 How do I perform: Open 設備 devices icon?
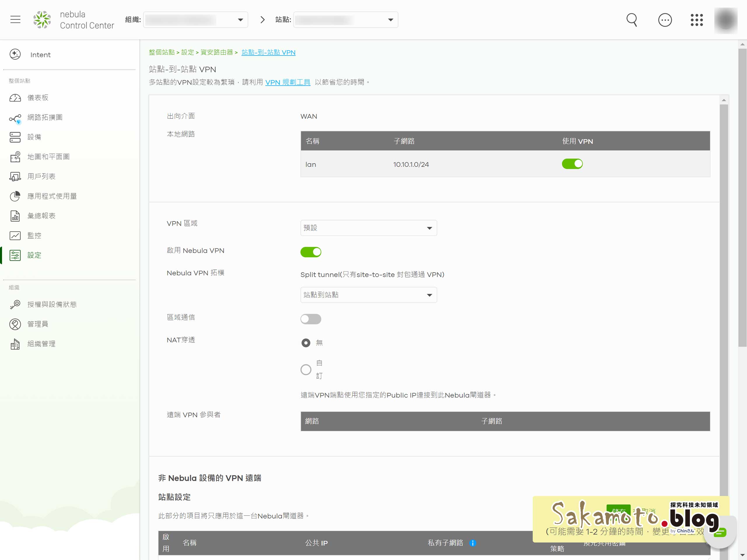[15, 137]
